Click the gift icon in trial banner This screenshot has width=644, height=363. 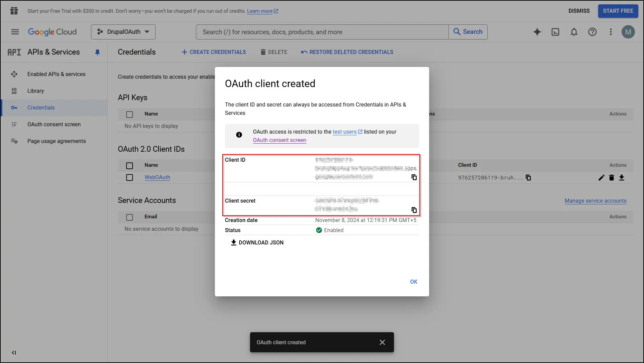(14, 11)
